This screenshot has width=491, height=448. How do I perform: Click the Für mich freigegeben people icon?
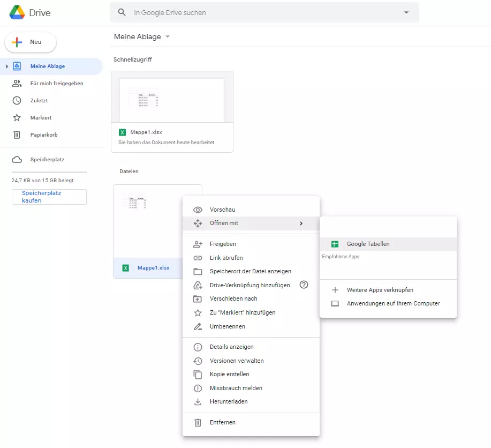[17, 84]
